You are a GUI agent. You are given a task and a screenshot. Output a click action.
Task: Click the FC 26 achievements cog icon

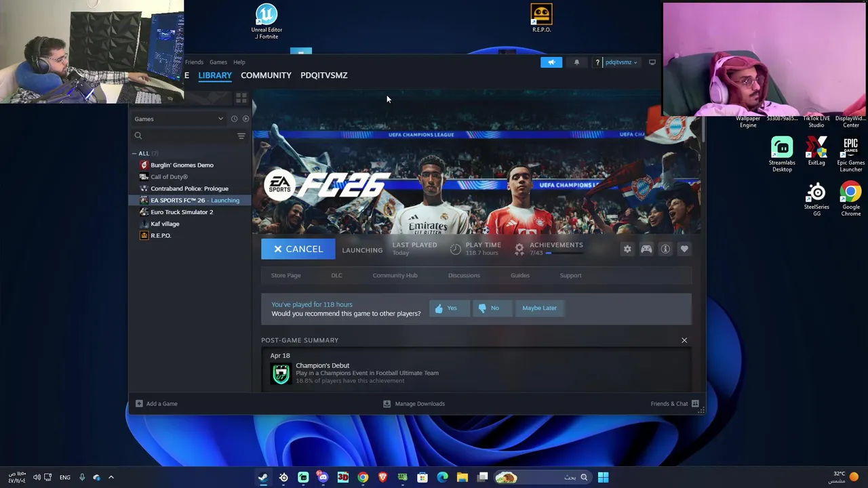coord(519,249)
